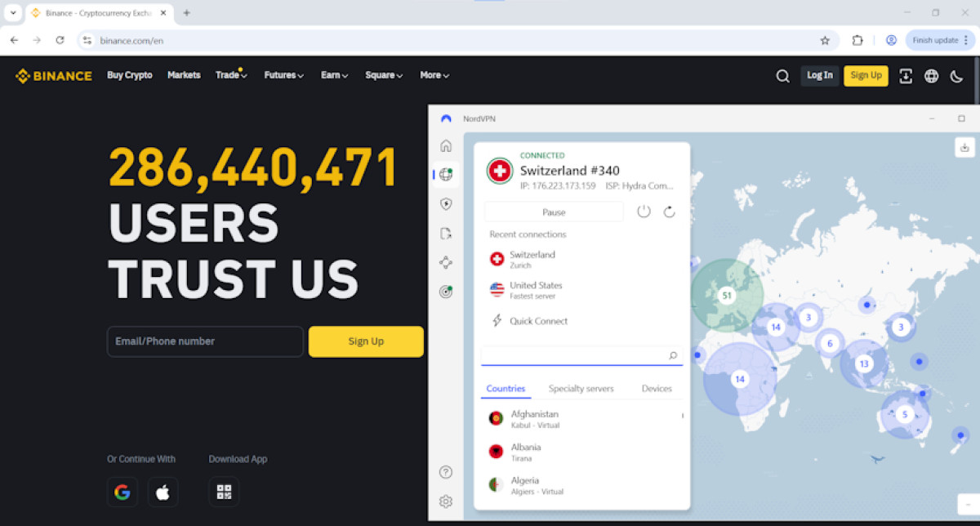Switch to Specialty servers tab
The image size is (980, 526).
pos(581,389)
